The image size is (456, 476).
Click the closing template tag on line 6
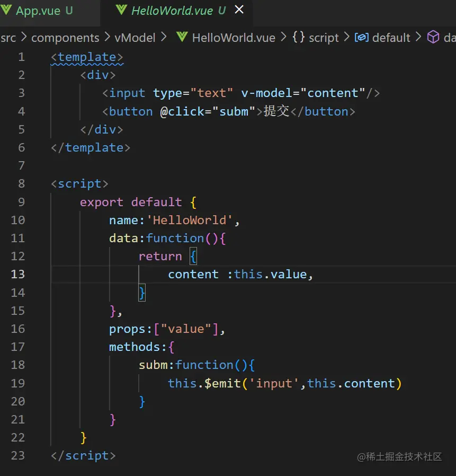[91, 148]
